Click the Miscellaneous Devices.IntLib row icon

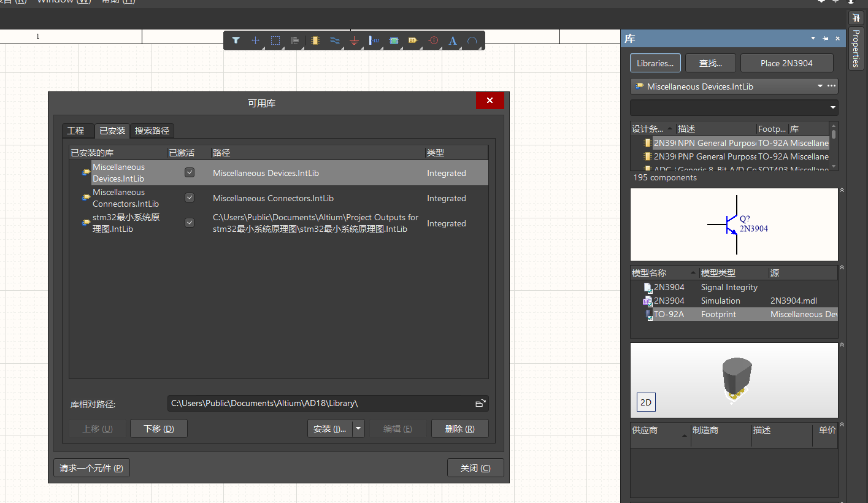[86, 173]
